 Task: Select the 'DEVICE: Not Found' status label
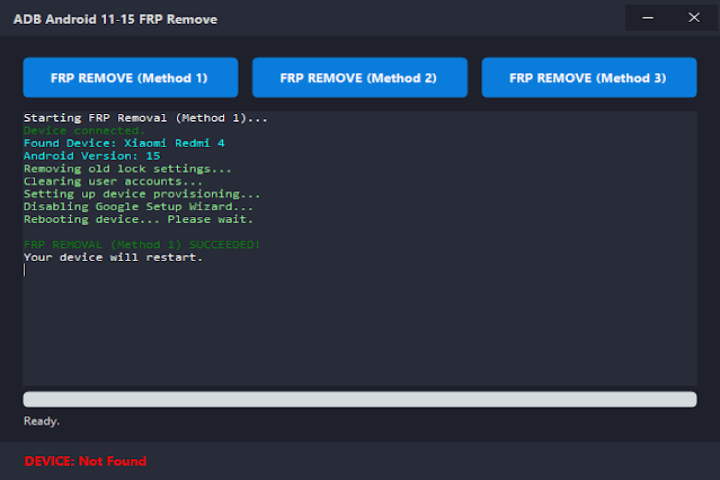(86, 461)
